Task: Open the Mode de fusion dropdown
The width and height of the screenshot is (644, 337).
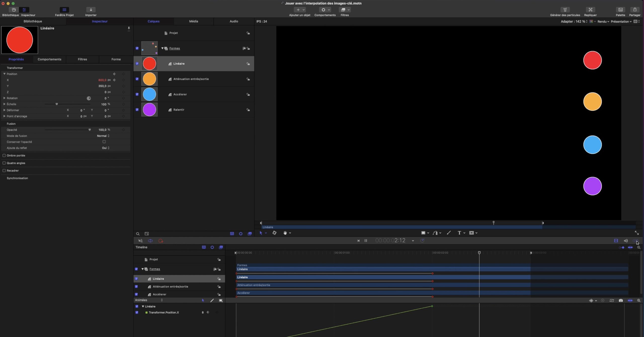Action: 103,136
